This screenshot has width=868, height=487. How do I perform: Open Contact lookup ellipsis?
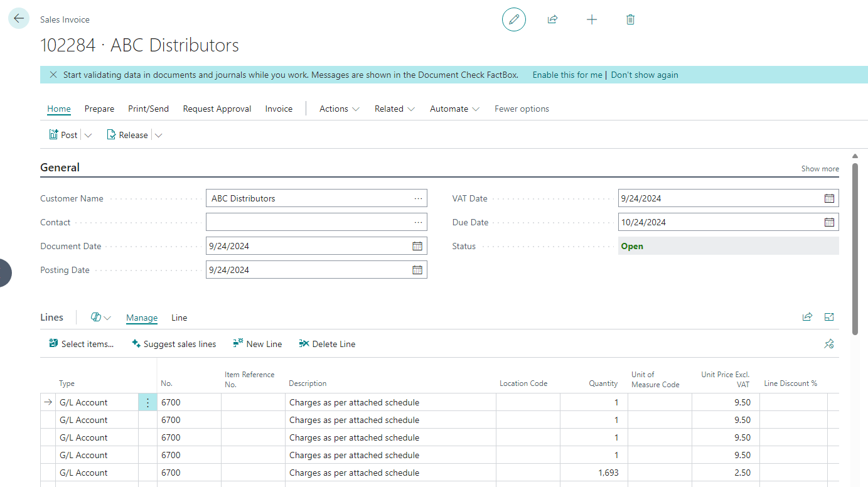(419, 222)
